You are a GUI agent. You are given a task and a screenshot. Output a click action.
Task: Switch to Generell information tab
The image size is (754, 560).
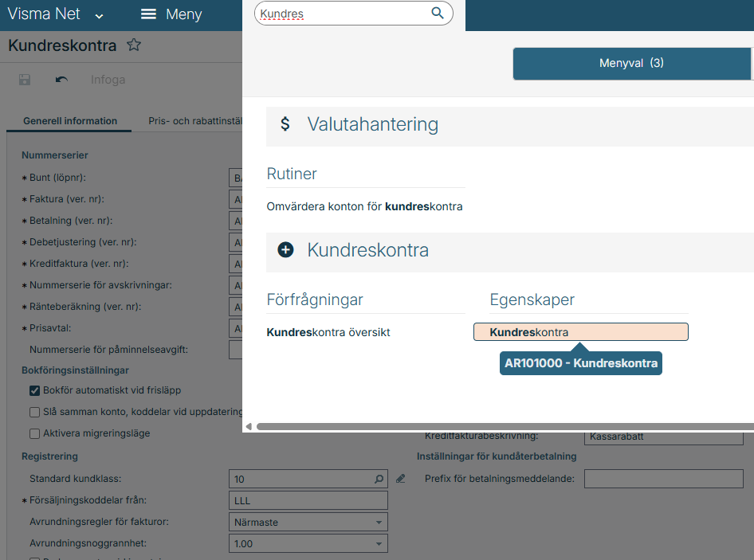[70, 121]
